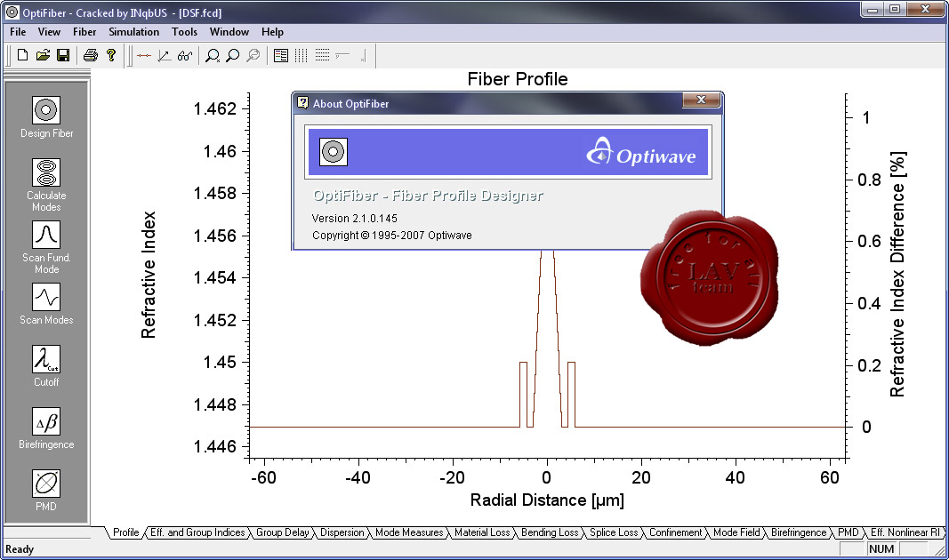949x560 pixels.
Task: Switch to the Group Delay tab
Action: 282,532
